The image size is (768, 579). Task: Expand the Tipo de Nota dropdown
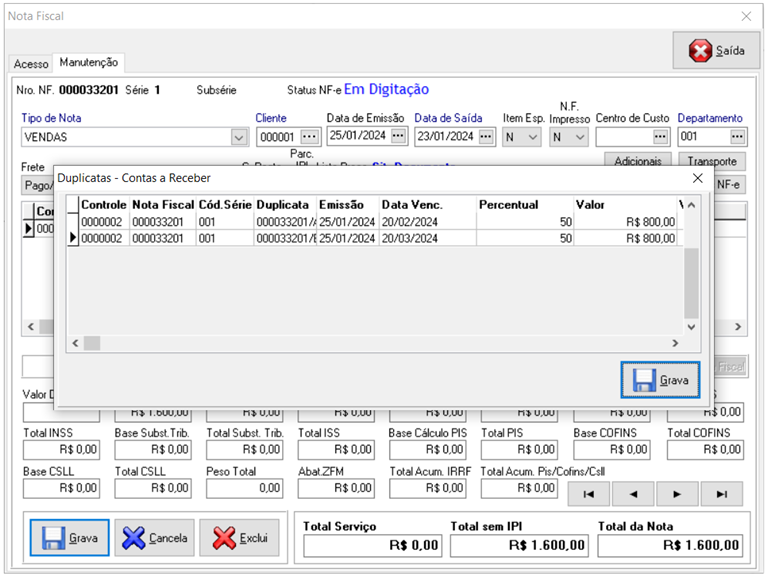[x=238, y=137]
